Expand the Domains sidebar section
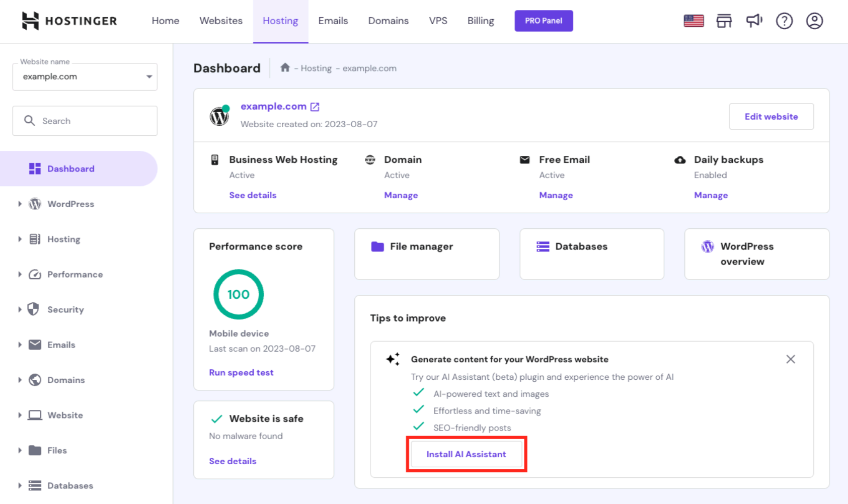This screenshot has width=848, height=504. 65,380
